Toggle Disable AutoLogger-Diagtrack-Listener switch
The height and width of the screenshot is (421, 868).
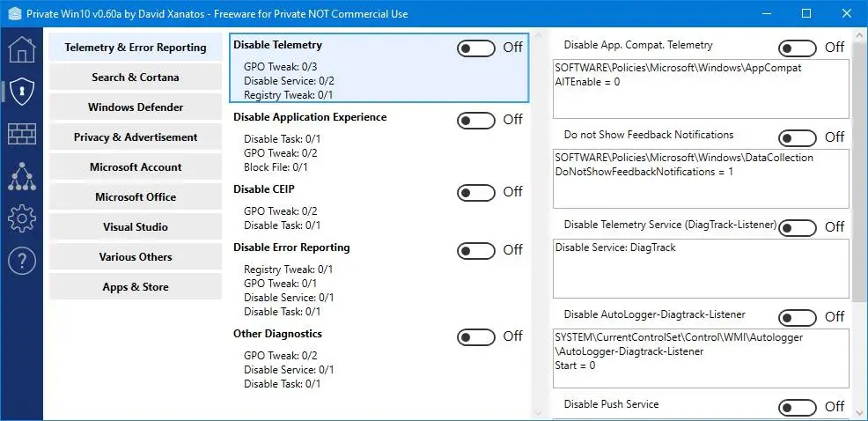(798, 317)
